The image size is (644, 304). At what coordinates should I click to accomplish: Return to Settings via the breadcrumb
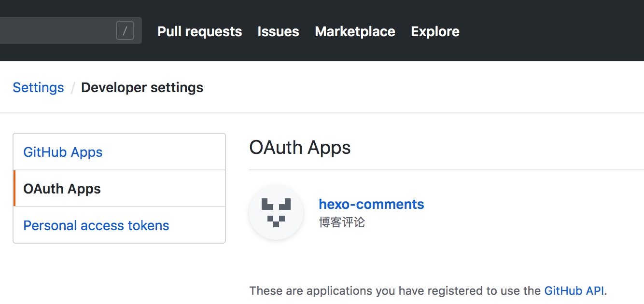[38, 87]
